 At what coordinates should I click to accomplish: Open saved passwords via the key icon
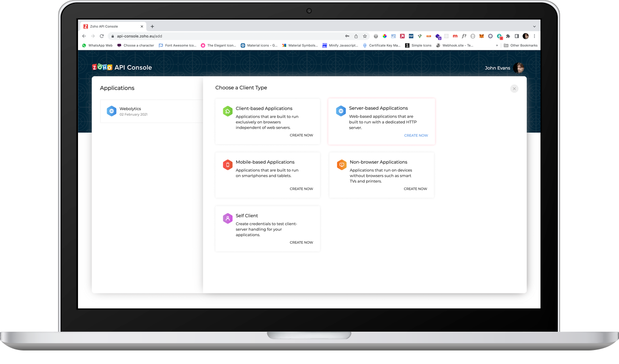(347, 36)
